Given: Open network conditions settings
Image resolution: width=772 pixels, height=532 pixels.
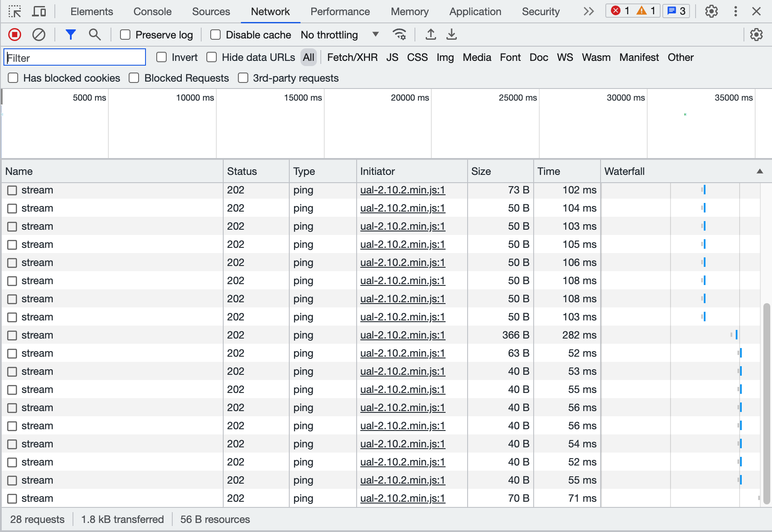Looking at the screenshot, I should pos(399,35).
